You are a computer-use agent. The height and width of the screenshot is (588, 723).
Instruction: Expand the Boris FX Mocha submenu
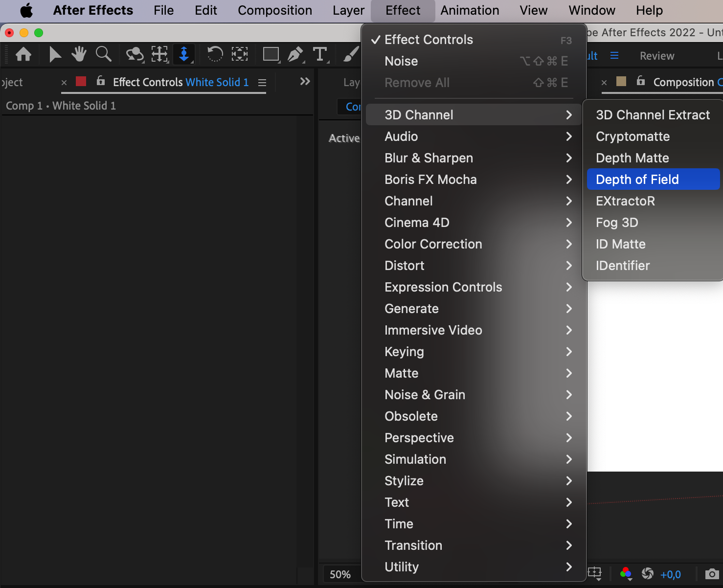tap(474, 180)
